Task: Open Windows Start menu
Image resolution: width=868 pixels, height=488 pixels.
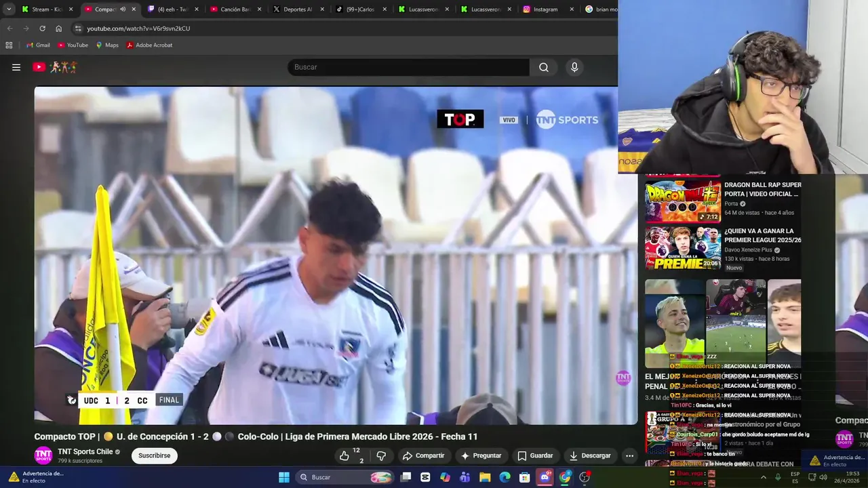Action: coord(284,477)
